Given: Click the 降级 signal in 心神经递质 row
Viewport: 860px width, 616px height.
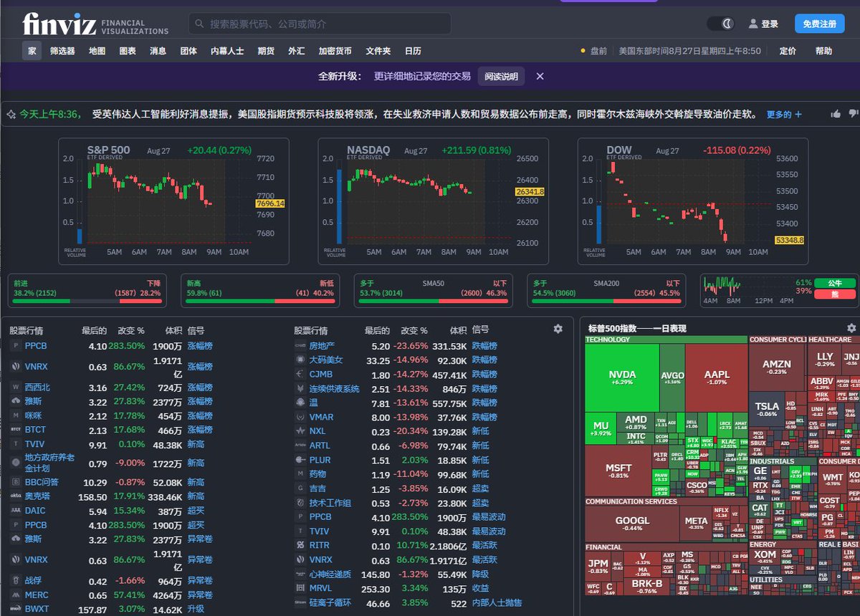Looking at the screenshot, I should click(x=480, y=574).
